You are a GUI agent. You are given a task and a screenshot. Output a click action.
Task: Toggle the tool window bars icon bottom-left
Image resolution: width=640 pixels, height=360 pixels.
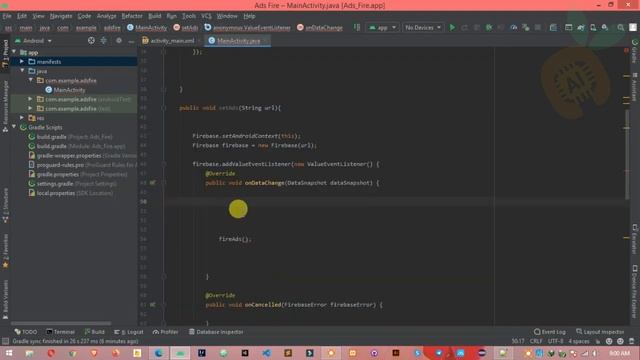tap(5, 341)
